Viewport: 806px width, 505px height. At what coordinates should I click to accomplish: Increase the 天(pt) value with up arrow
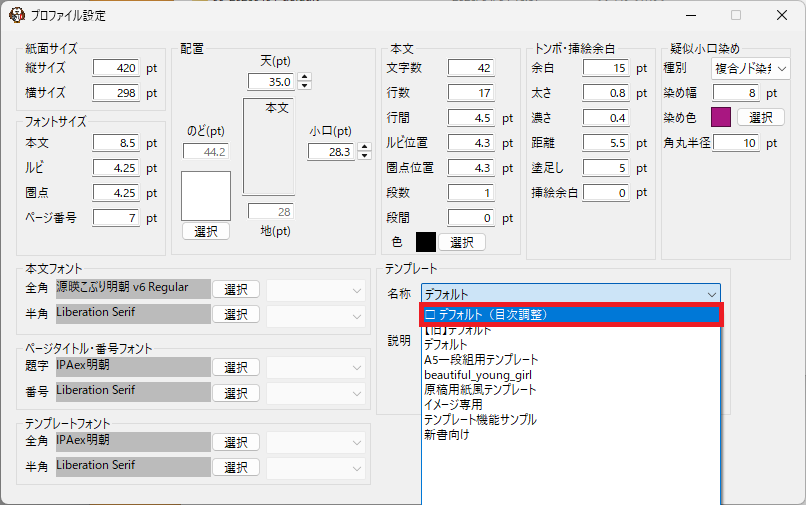(x=305, y=77)
